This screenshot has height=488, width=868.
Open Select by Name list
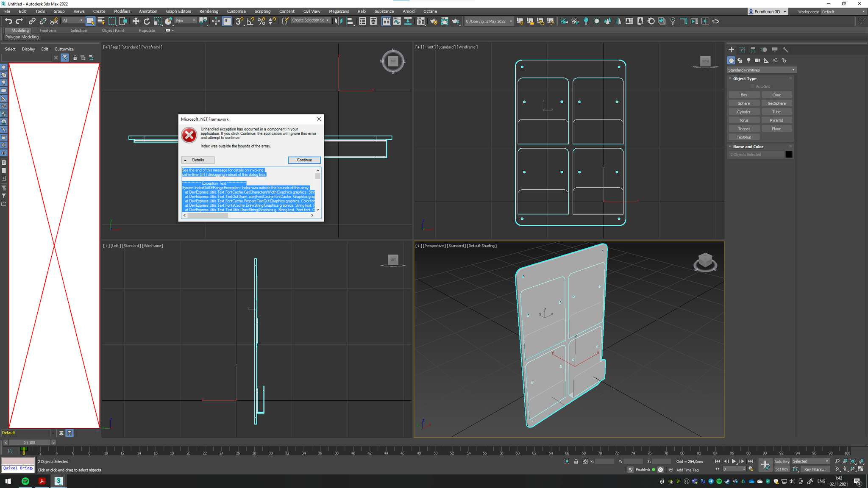[101, 21]
